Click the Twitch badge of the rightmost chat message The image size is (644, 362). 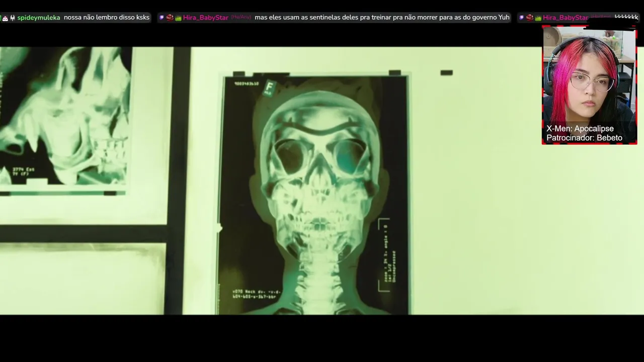522,18
